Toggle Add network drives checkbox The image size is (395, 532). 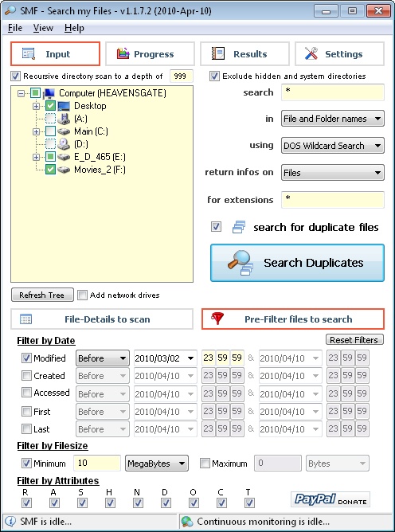82,295
